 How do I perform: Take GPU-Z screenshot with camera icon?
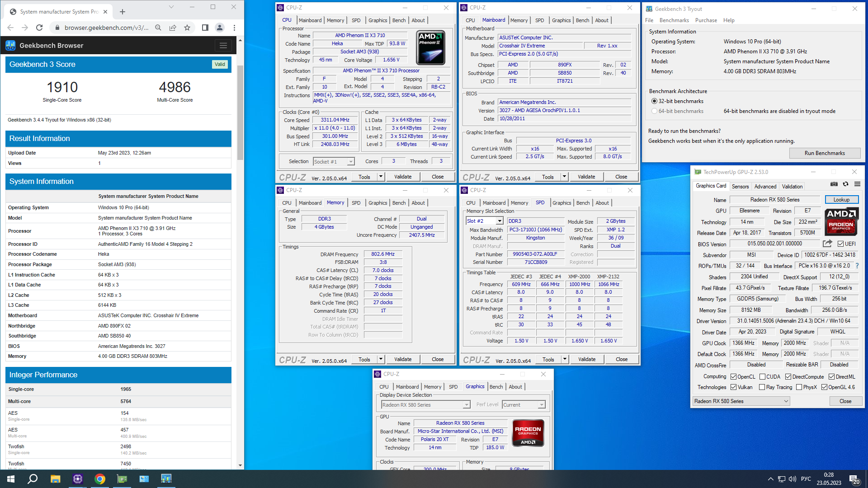point(834,184)
